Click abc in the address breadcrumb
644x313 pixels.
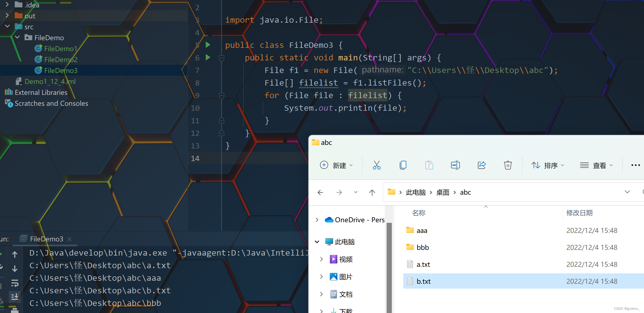click(465, 192)
